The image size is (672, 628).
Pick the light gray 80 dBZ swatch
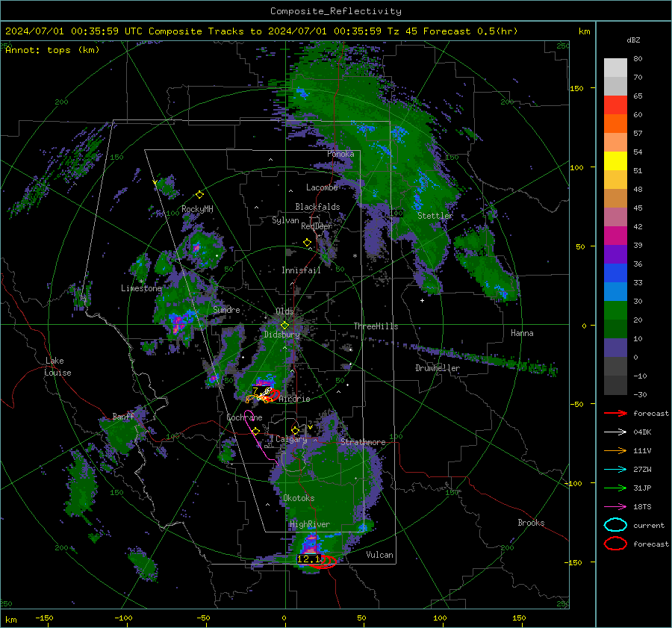coord(615,68)
